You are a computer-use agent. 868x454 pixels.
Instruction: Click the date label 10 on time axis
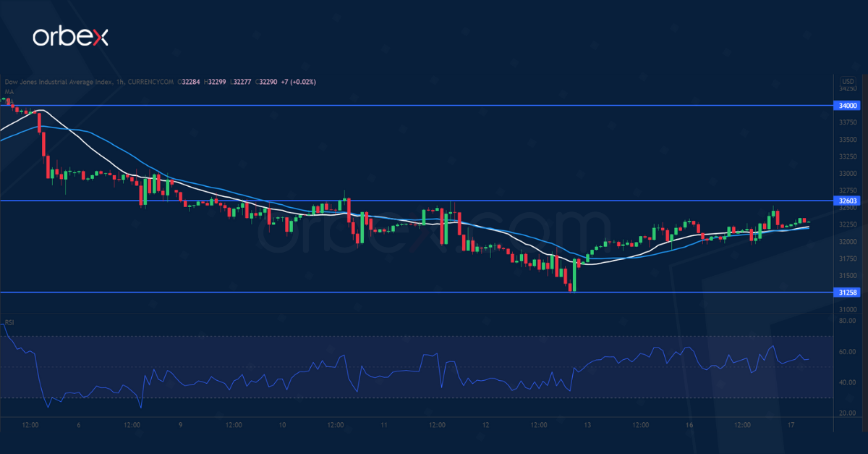[282, 424]
